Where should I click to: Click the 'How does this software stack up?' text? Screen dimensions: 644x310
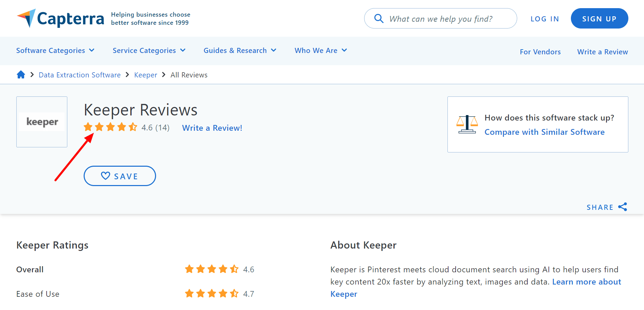click(549, 118)
